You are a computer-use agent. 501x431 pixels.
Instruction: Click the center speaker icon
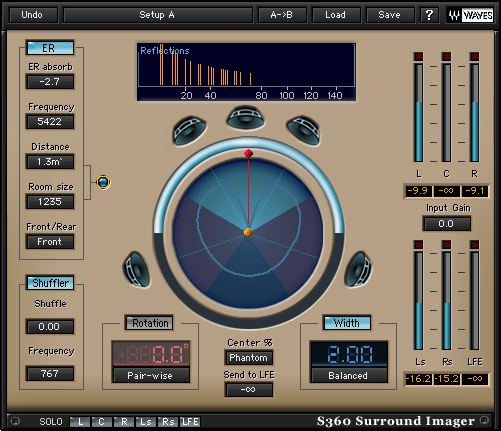point(246,117)
